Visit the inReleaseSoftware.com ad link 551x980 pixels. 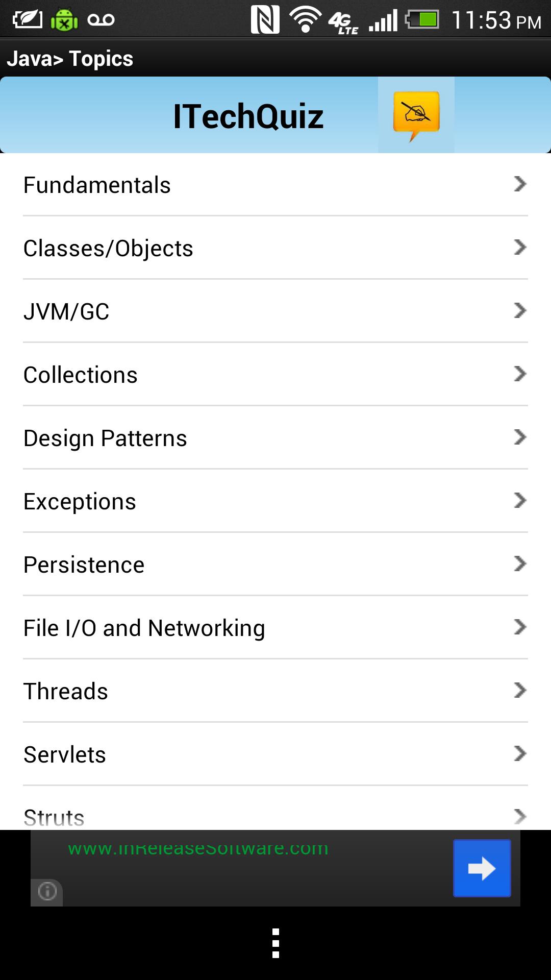[198, 849]
